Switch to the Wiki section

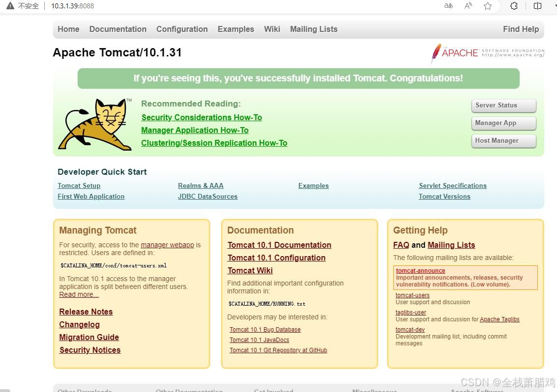click(x=272, y=29)
